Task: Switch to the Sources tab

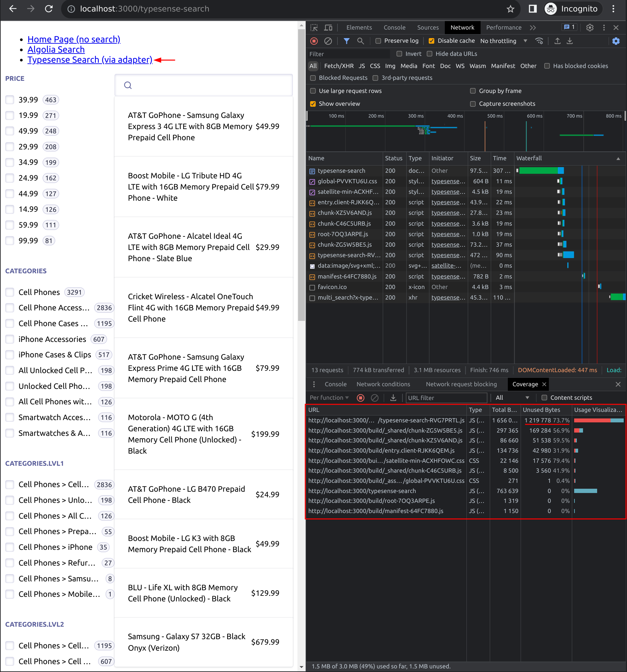Action: (428, 27)
